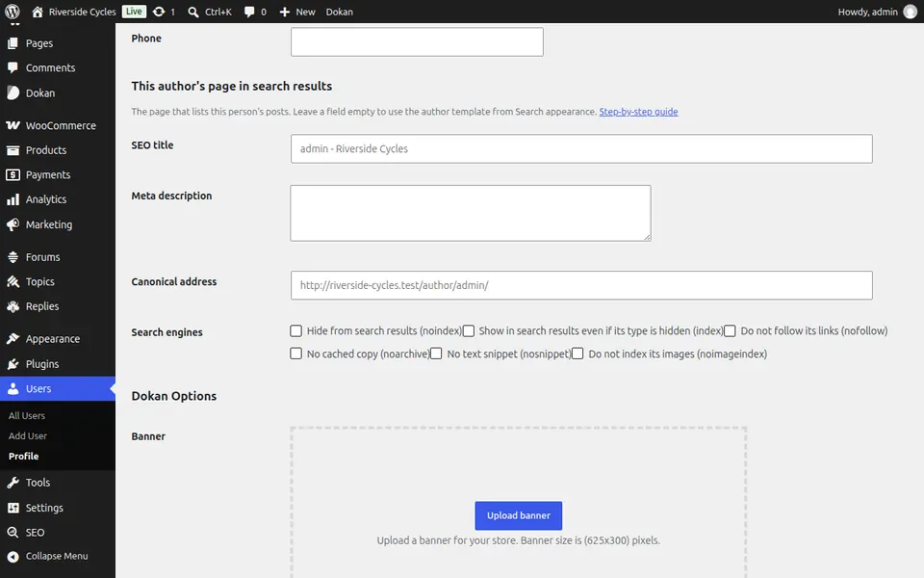Image resolution: width=924 pixels, height=578 pixels.
Task: Click the Collapse Menu arrow icon
Action: click(13, 556)
